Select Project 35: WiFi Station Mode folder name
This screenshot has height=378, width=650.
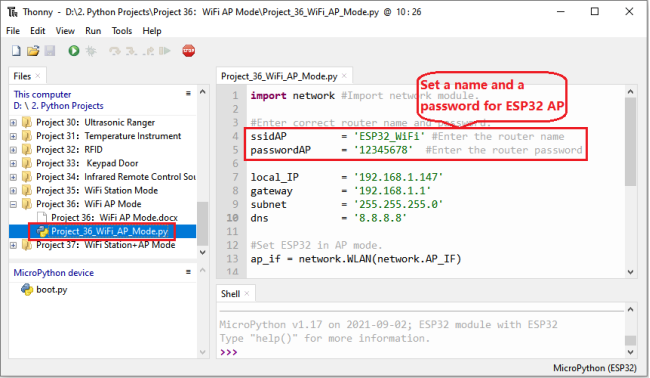pyautogui.click(x=97, y=190)
